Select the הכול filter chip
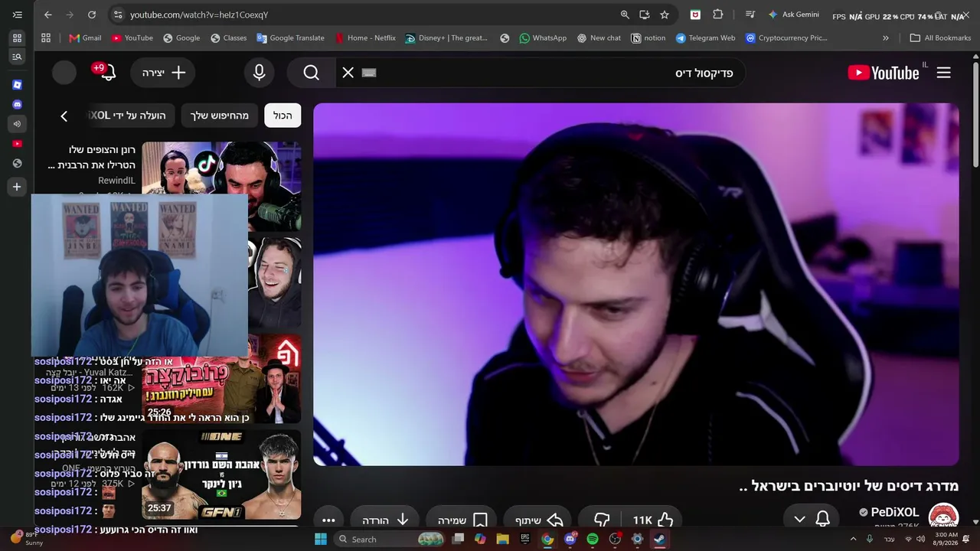The height and width of the screenshot is (551, 980). pos(283,116)
